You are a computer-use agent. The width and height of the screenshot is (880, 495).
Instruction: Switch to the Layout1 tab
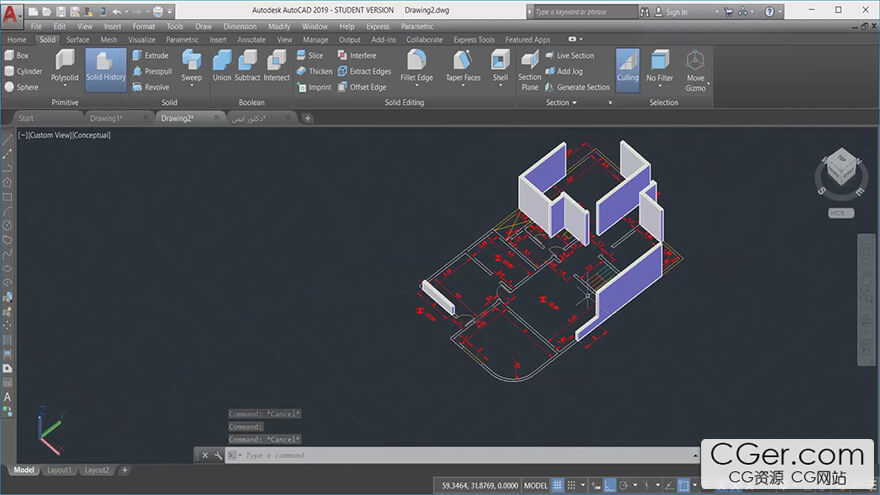click(59, 470)
